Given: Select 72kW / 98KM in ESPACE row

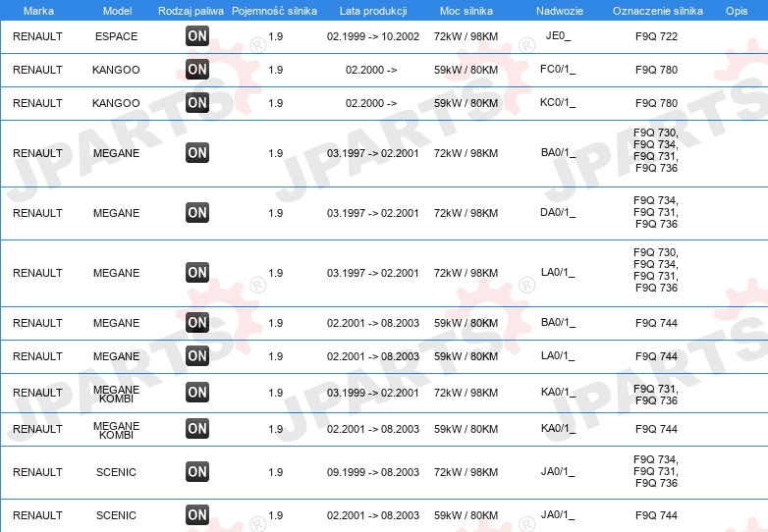Looking at the screenshot, I should 466,36.
